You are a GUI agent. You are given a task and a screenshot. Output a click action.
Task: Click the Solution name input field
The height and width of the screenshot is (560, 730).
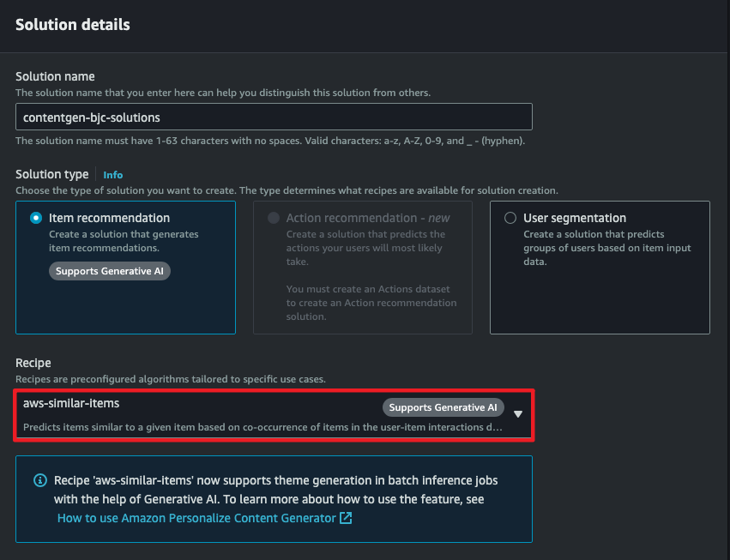pos(274,117)
